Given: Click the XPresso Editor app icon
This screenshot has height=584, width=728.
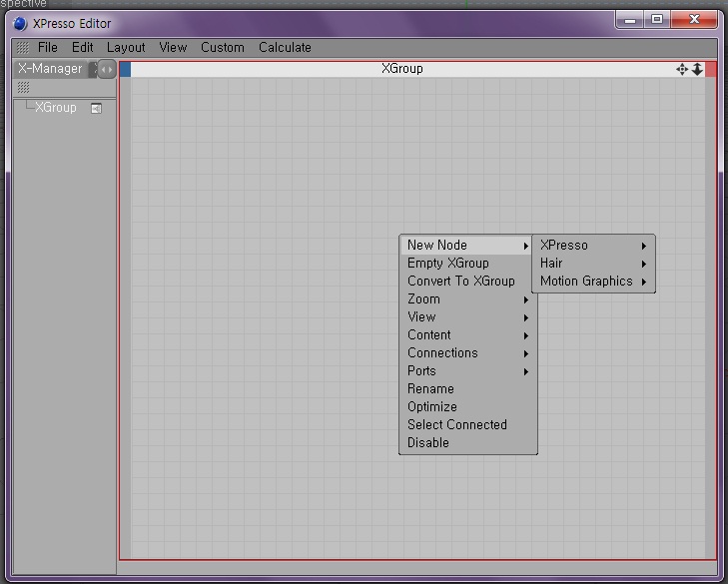Looking at the screenshot, I should point(20,24).
